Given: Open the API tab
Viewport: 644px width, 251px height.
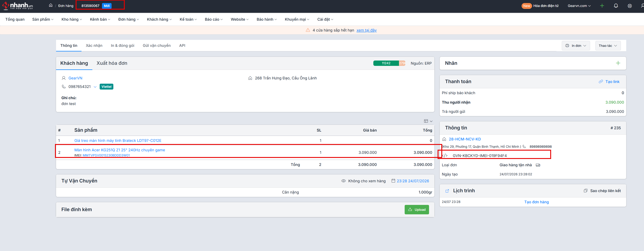Looking at the screenshot, I should 182,46.
